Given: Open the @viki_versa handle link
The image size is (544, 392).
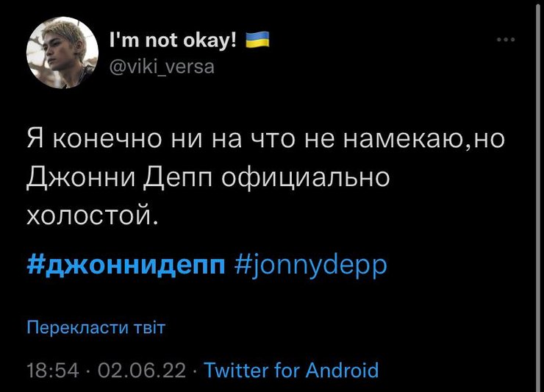Looking at the screenshot, I should click(x=161, y=67).
